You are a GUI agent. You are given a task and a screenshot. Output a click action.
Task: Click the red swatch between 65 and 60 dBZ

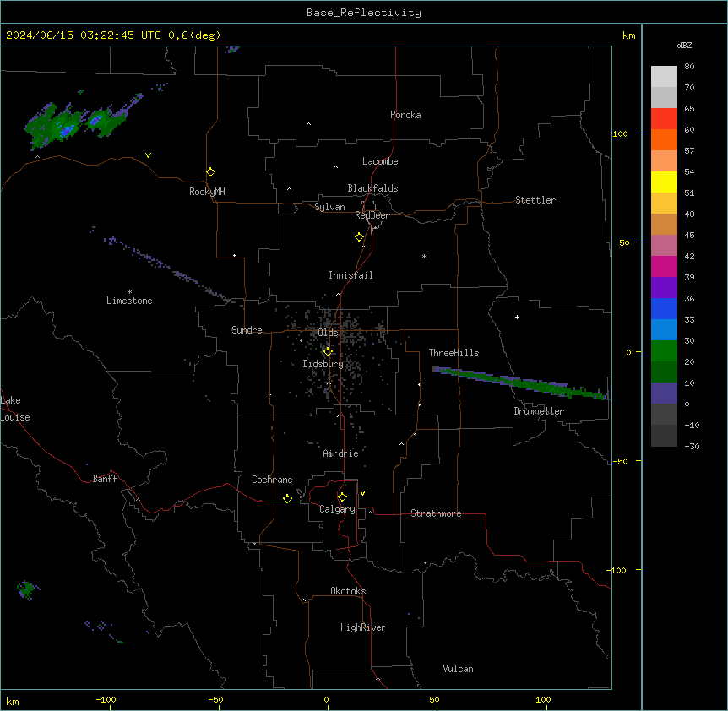(x=664, y=119)
